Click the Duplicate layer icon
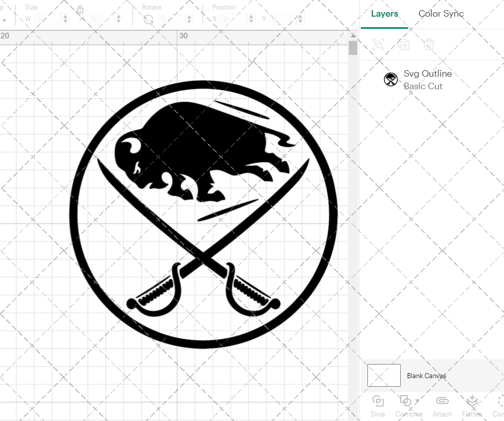This screenshot has width=504, height=421. (403, 44)
